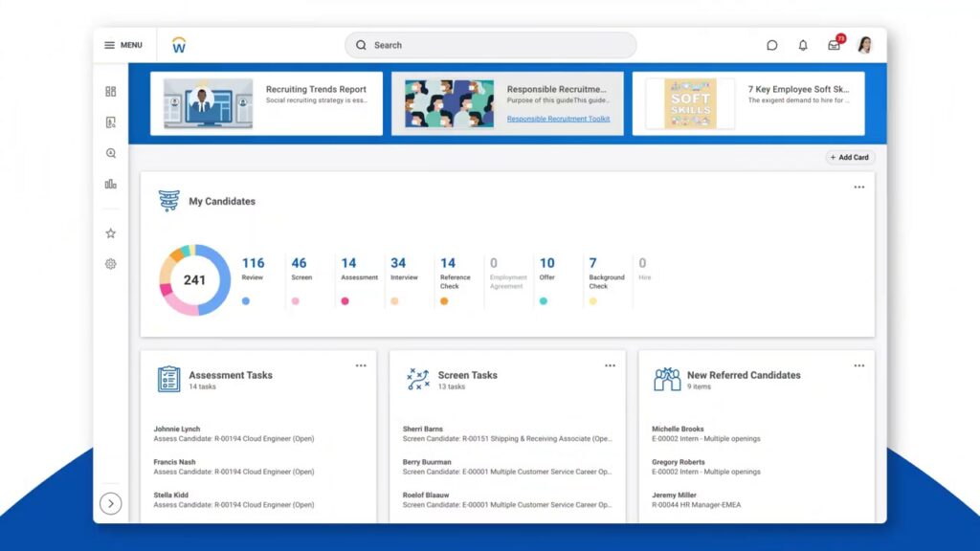Viewport: 980px width, 551px height.
Task: Click the Add Card button
Action: click(x=850, y=158)
